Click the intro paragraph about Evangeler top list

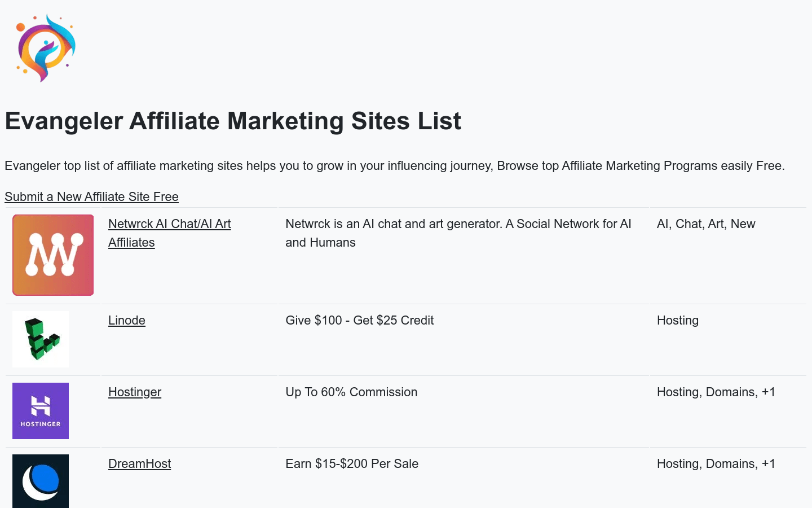pyautogui.click(x=395, y=165)
